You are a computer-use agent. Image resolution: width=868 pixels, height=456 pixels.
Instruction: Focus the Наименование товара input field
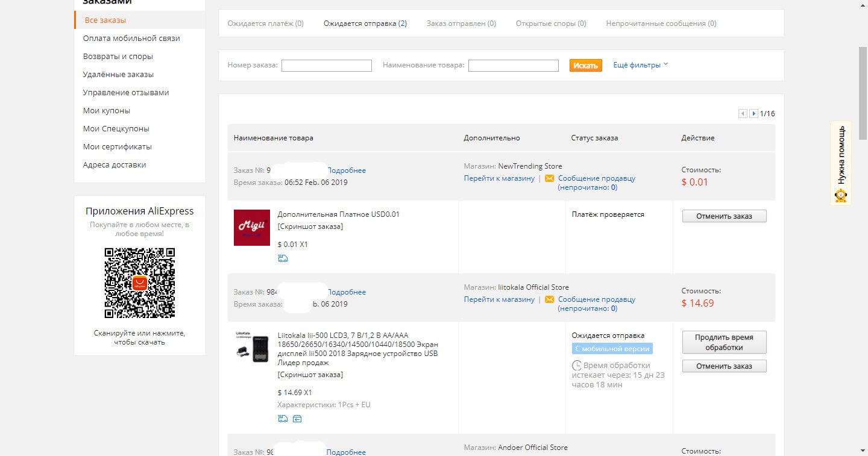514,66
